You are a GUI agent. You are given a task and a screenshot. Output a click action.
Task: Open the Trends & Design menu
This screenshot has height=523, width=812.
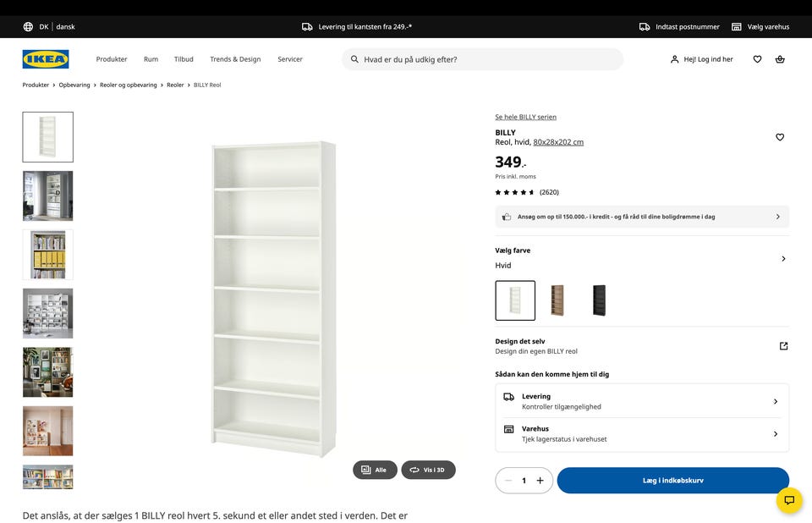point(235,59)
